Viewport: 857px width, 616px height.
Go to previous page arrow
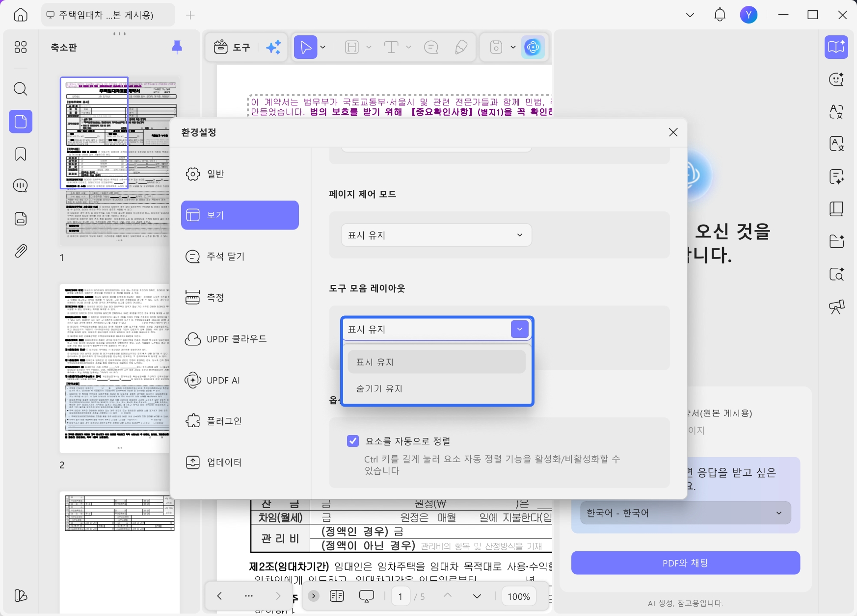447,595
